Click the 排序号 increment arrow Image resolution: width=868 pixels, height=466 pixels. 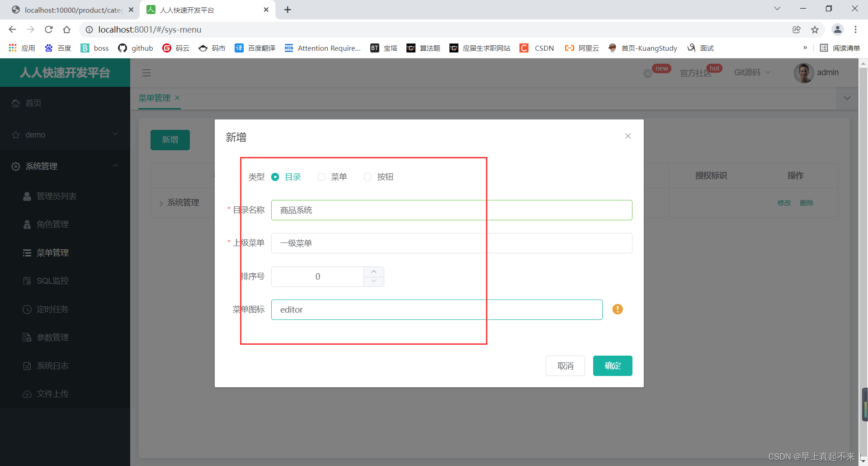point(373,271)
